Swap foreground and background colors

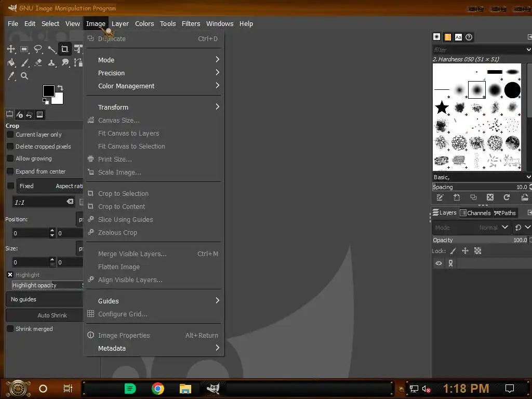point(60,87)
